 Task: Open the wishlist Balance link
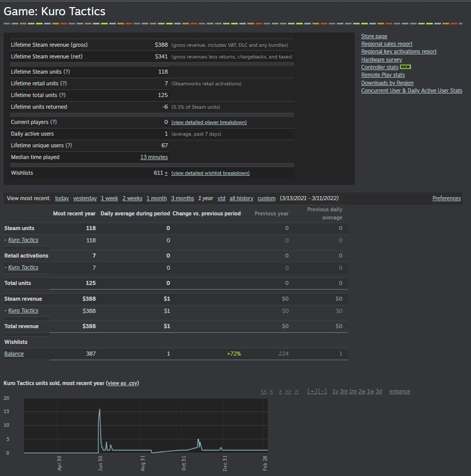click(14, 354)
